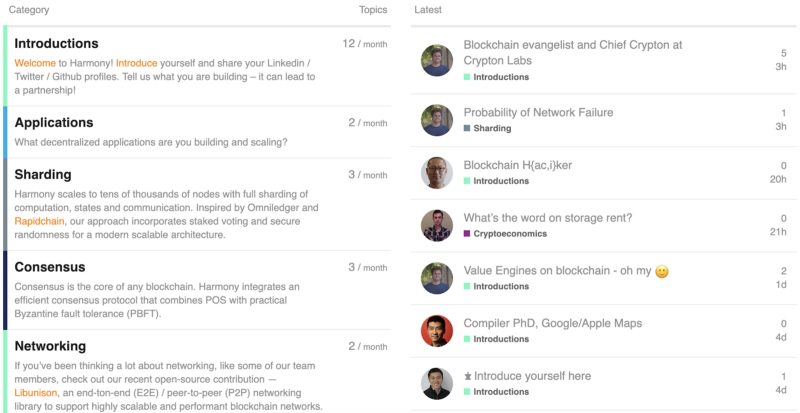This screenshot has height=413, width=800.
Task: Click avatar of Blockchain evangelist topic poster
Action: [437, 60]
